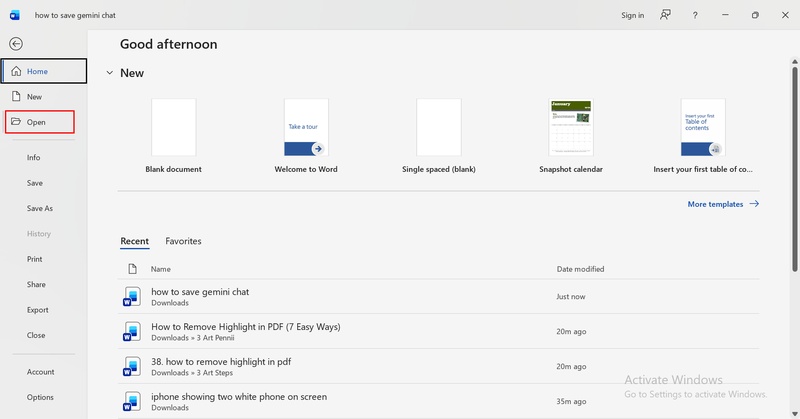Screen dimensions: 800x419
Task: Switch to the Favorites tab
Action: tap(183, 241)
